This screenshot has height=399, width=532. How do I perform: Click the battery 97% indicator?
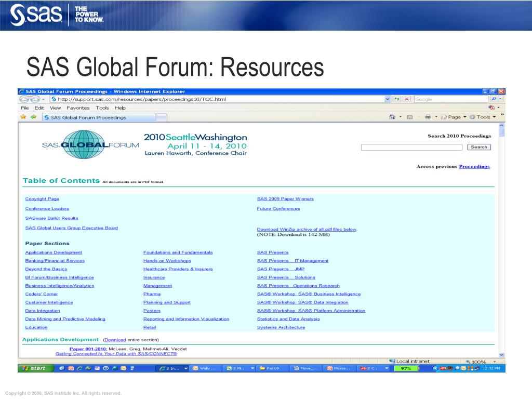coord(406,368)
